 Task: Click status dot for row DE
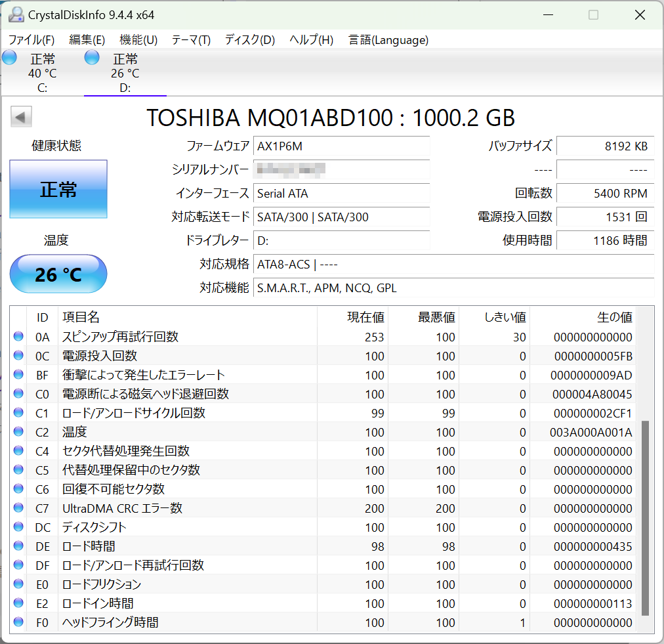18,546
